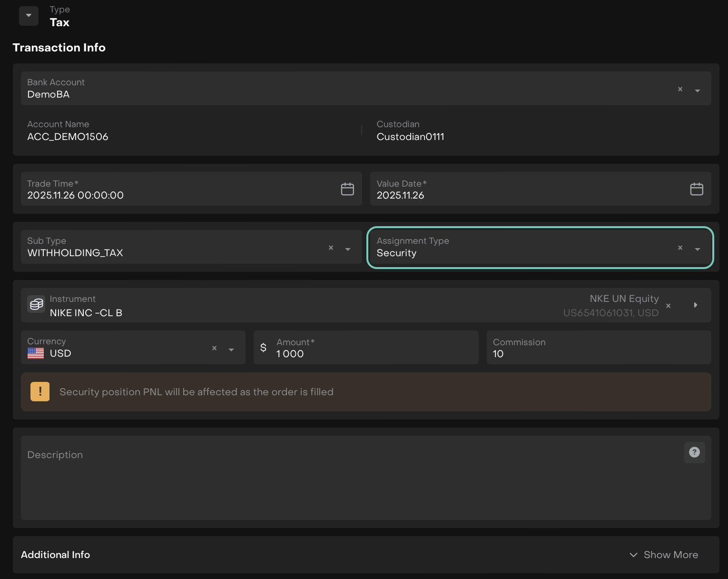Expand the Instrument selector arrow
The image size is (728, 579).
click(695, 305)
